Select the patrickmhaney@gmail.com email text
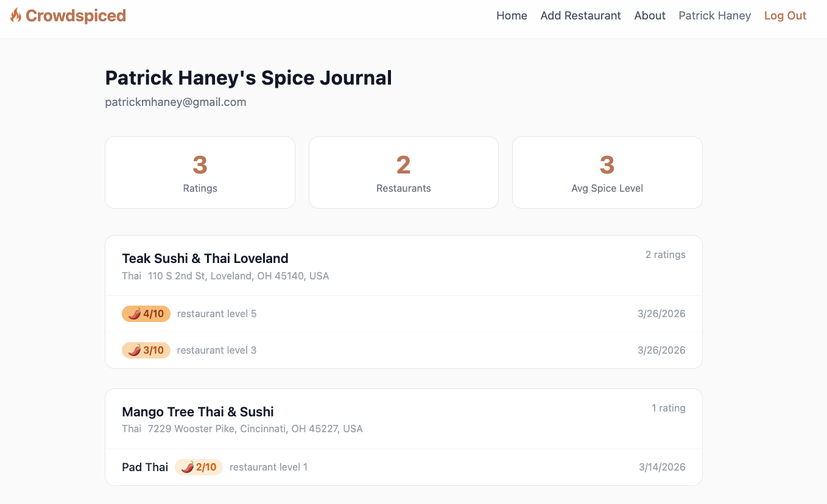This screenshot has height=504, width=827. click(x=175, y=102)
